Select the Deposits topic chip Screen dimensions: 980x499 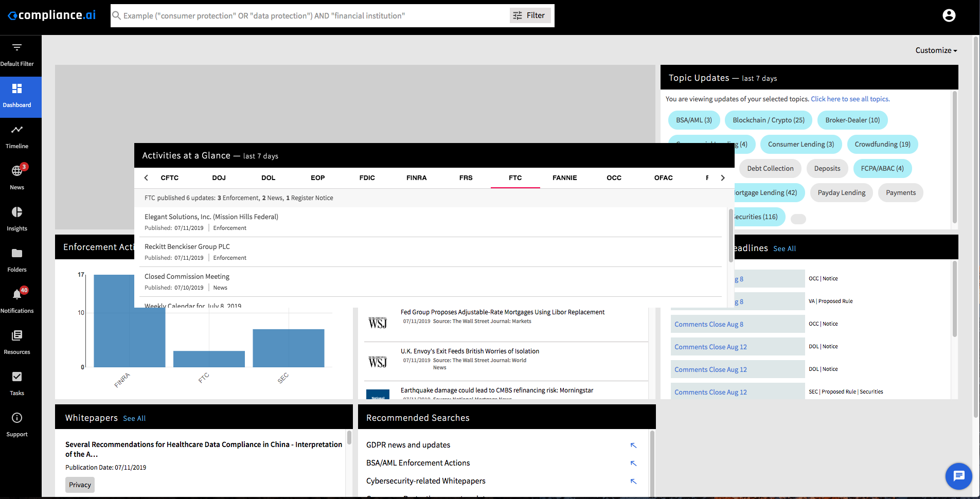[x=827, y=168]
